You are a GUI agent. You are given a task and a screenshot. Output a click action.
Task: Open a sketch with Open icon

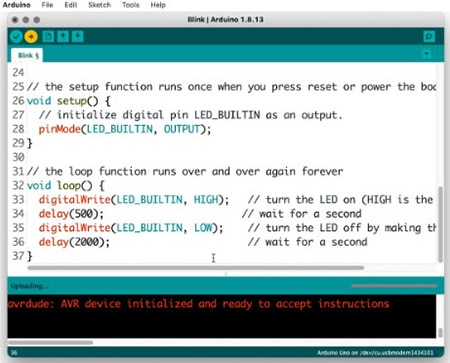pos(63,36)
